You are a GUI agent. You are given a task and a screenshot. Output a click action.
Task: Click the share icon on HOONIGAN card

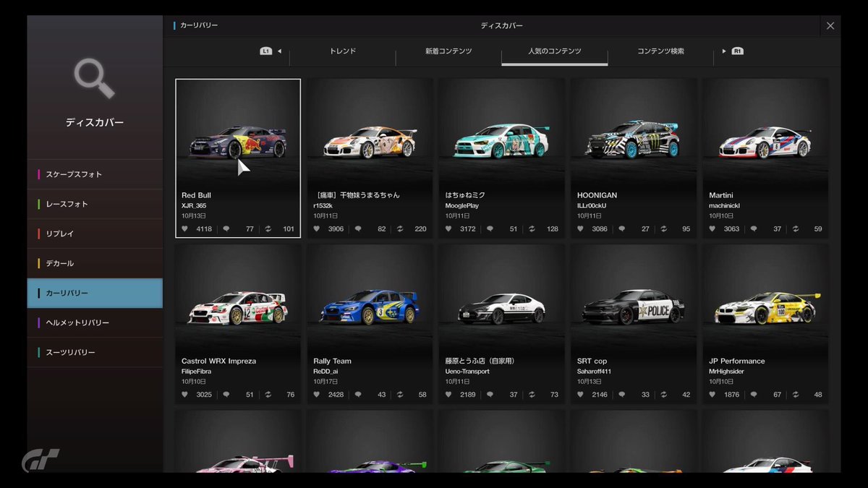pos(663,229)
